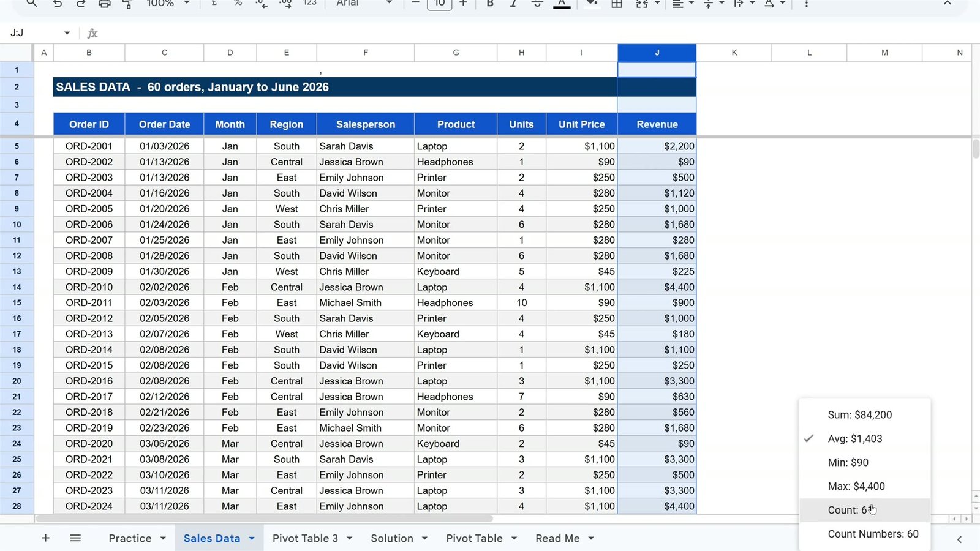Expand the horizontal align dropdown arrow
Image resolution: width=980 pixels, height=551 pixels.
692,3
